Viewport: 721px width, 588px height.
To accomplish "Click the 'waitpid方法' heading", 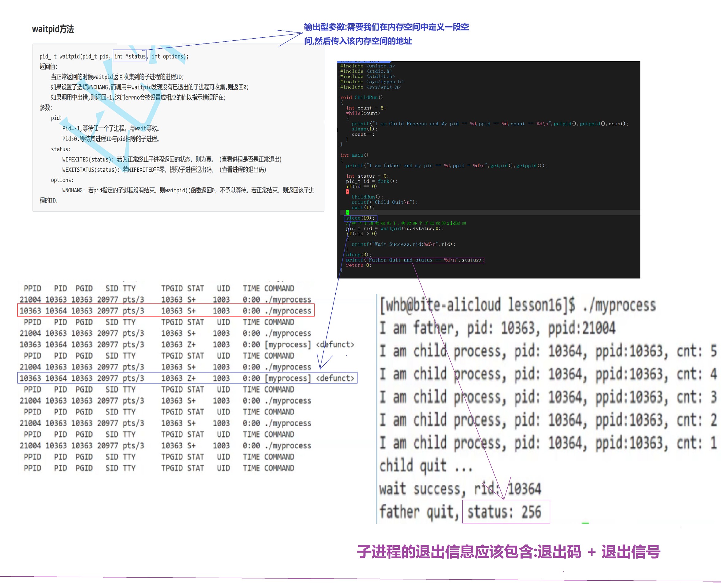I will pyautogui.click(x=53, y=29).
